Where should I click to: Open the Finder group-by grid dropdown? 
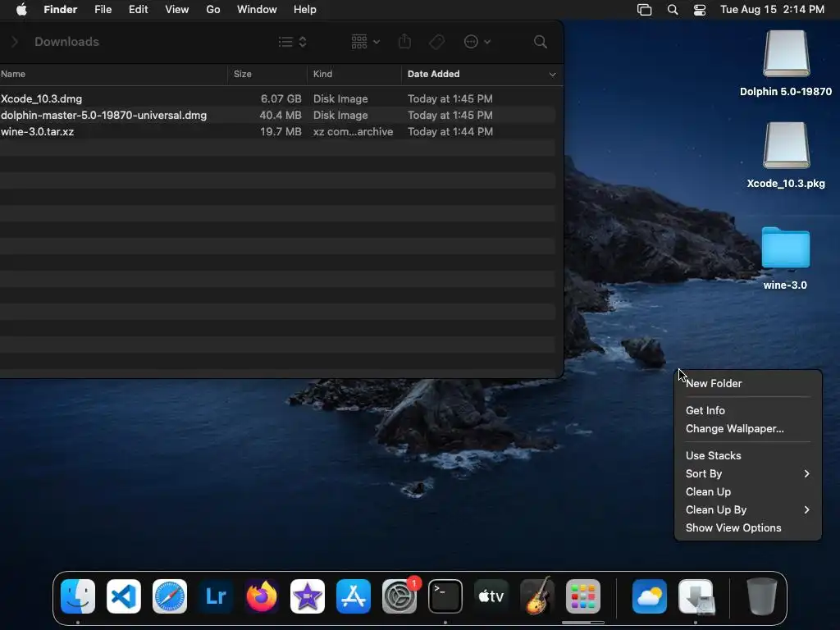coord(365,42)
